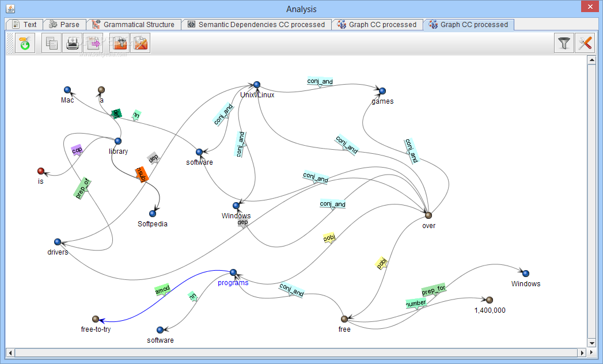603x364 pixels.
Task: Select the library node
Action: pos(118,141)
